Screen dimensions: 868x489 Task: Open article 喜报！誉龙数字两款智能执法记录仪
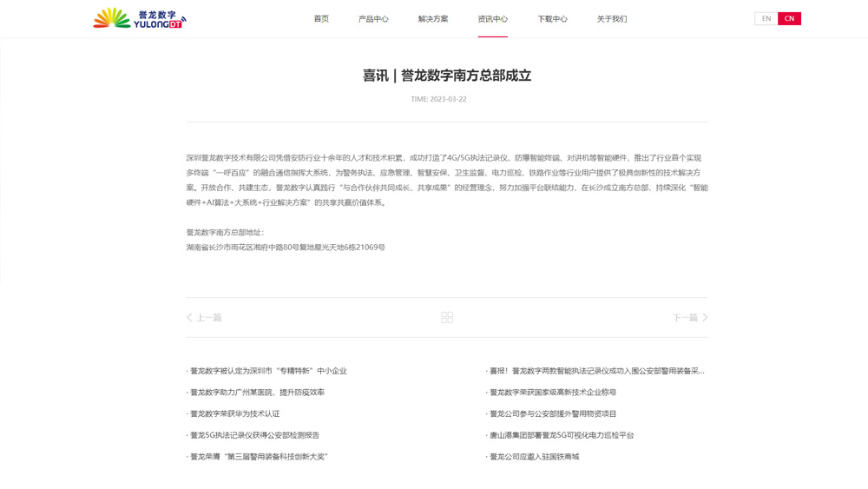(x=595, y=371)
